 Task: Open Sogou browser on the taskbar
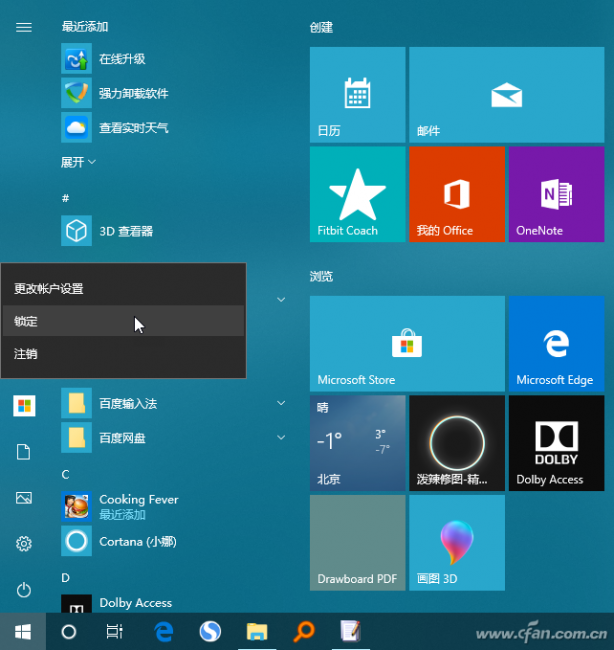(x=210, y=632)
